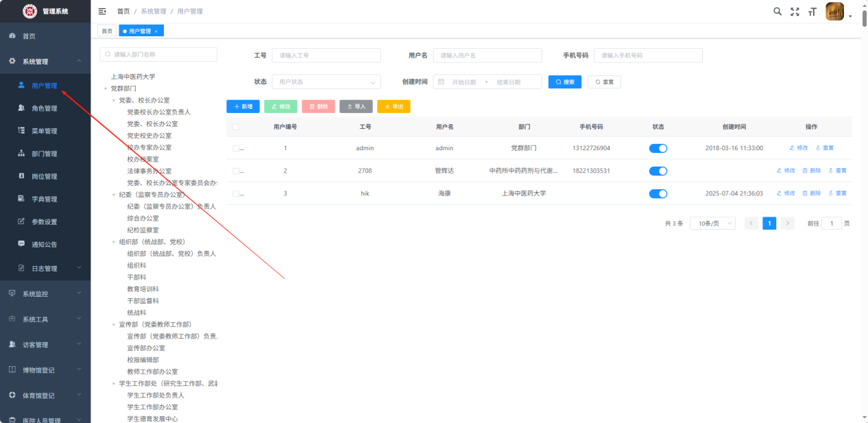Focus the 请输入部门名称 department search field
The image size is (868, 423).
point(158,54)
